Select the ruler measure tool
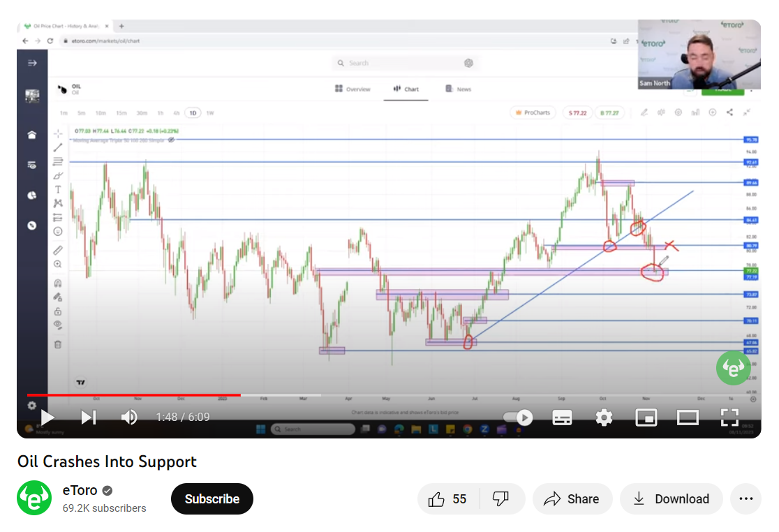The image size is (779, 532). point(58,251)
